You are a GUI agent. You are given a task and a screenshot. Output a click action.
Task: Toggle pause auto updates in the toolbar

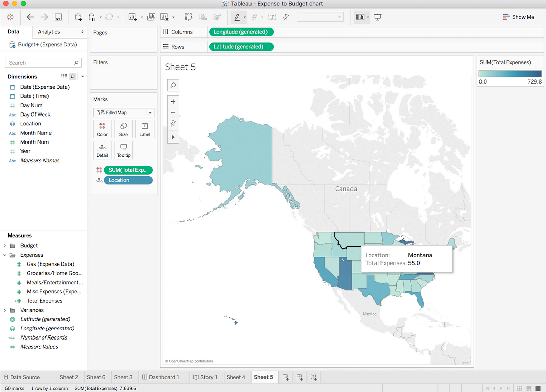[92, 17]
